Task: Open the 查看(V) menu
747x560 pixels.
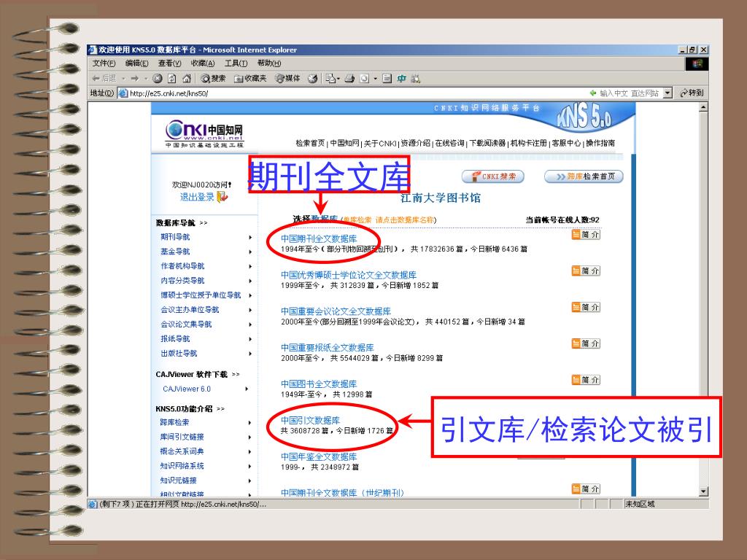Action: click(x=169, y=63)
